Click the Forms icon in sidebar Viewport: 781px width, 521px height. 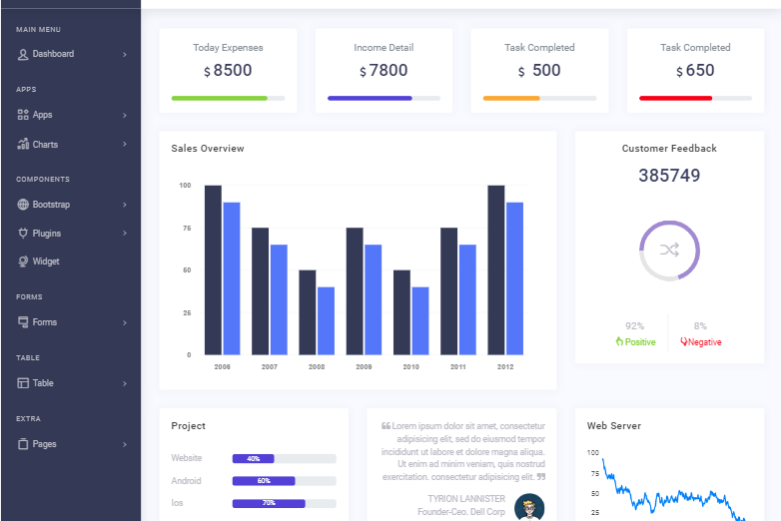(23, 323)
